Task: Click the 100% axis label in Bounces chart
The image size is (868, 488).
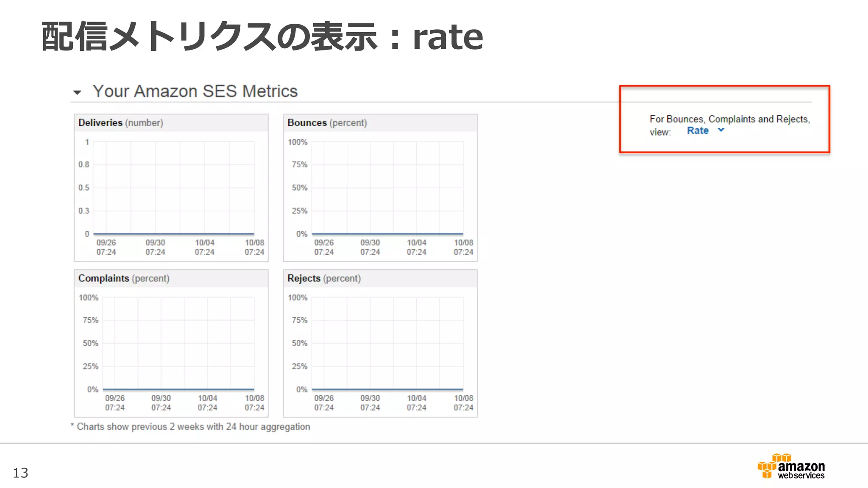Action: click(298, 142)
